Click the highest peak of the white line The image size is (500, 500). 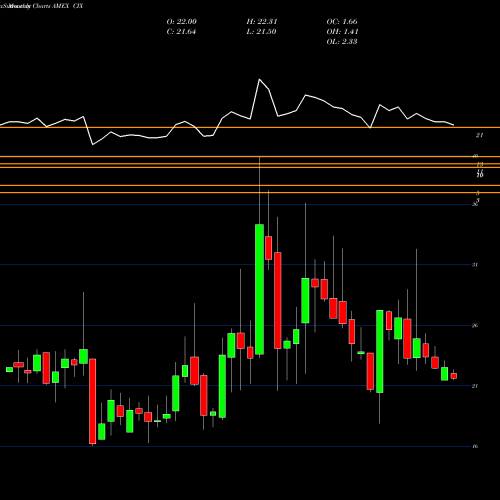pos(259,79)
